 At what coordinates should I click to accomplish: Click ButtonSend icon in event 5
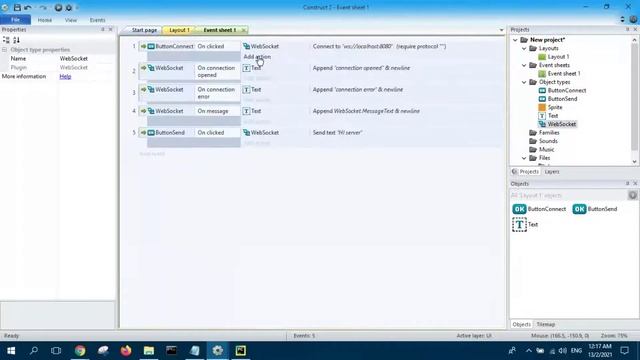(x=151, y=133)
